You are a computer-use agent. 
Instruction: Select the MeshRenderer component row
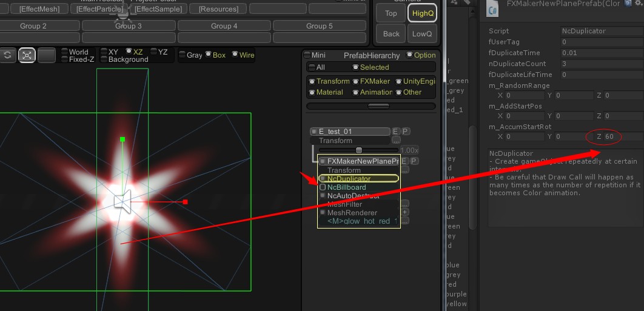[360, 212]
